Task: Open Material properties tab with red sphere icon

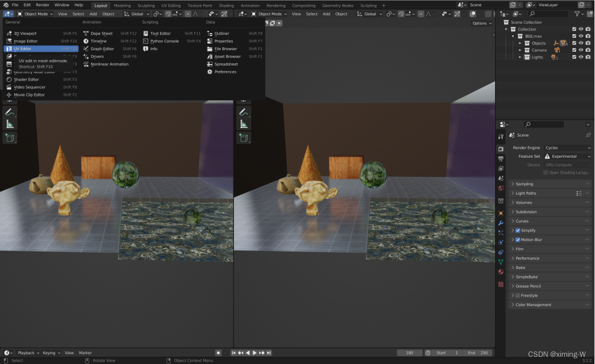Action: 501,271
